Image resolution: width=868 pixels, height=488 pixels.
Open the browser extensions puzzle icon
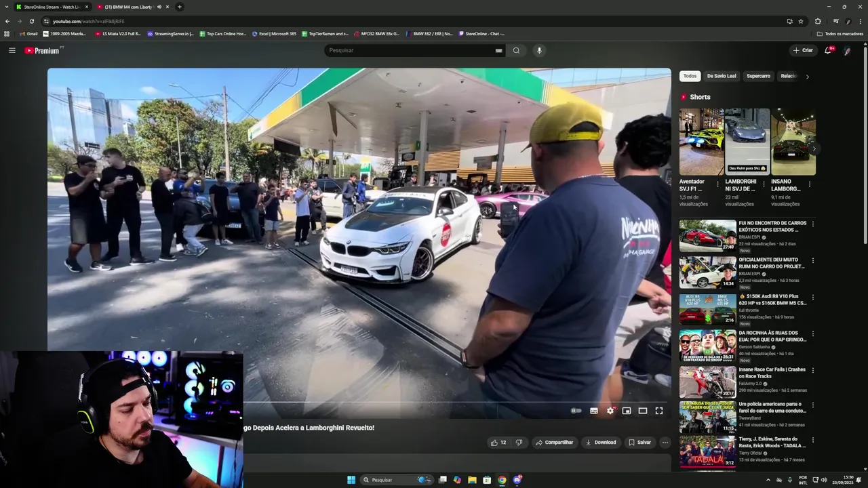point(818,21)
